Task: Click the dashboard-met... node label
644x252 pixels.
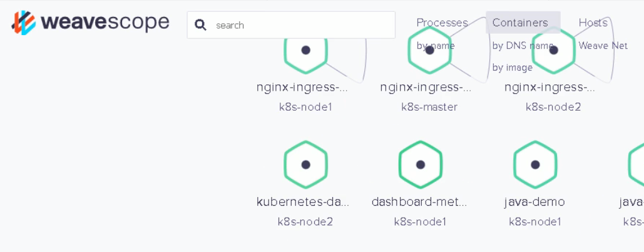Action: pyautogui.click(x=419, y=202)
